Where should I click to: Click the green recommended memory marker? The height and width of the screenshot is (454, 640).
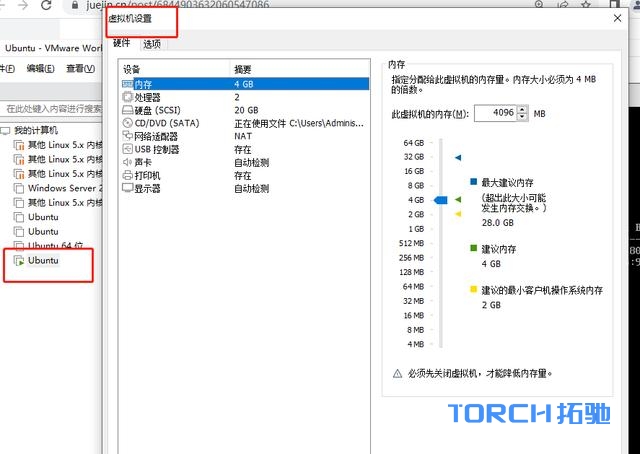click(x=458, y=200)
